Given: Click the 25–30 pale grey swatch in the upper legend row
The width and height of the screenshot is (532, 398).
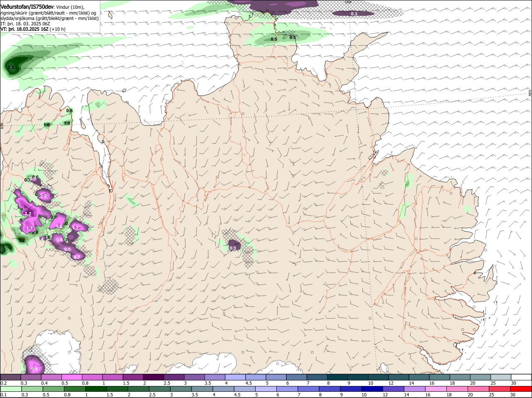Looking at the screenshot, I should click(x=501, y=377).
